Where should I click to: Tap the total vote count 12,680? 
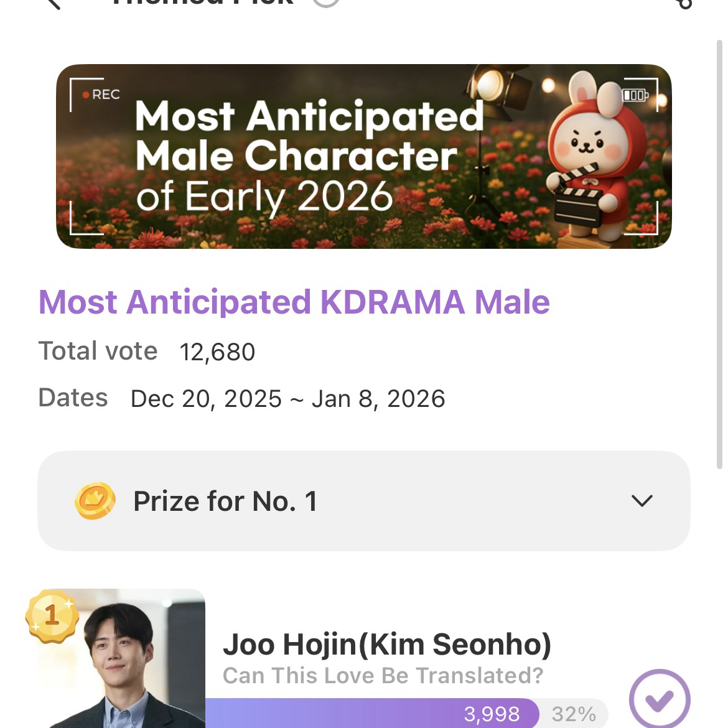(217, 352)
